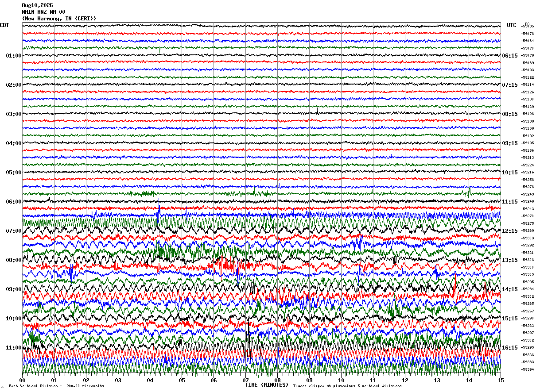Viewport: 536px width, 392px height.
Task: Click the 13 minute tick label
Action: (437, 380)
